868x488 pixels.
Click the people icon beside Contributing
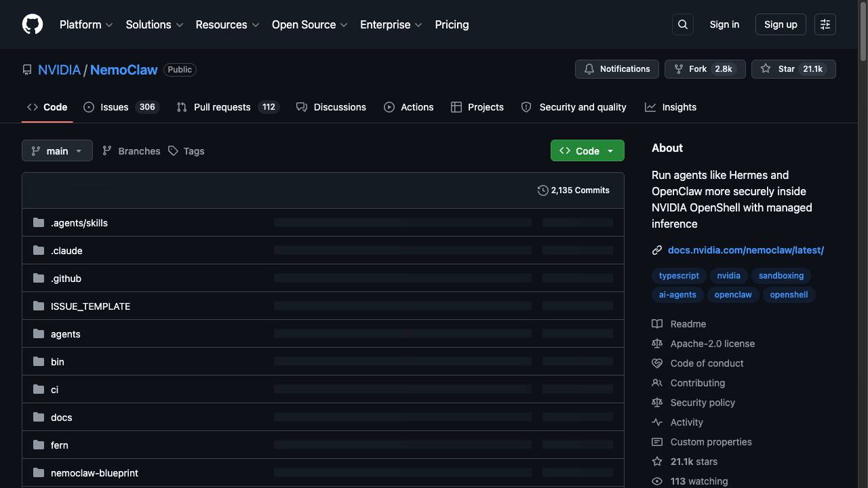click(657, 383)
